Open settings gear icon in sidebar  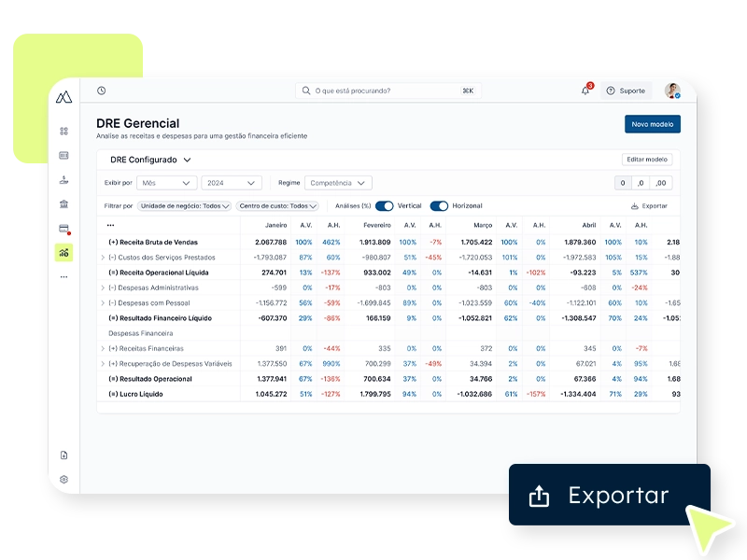tap(63, 480)
